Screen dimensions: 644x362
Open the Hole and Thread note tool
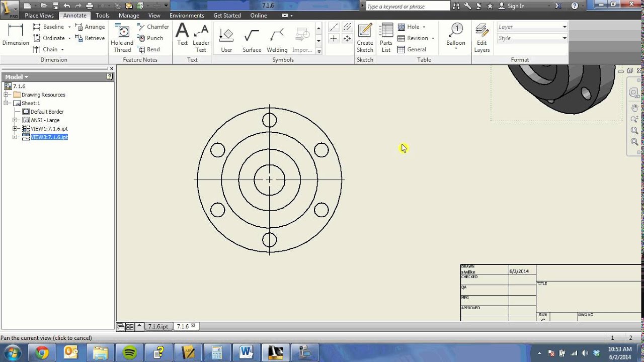(x=122, y=38)
